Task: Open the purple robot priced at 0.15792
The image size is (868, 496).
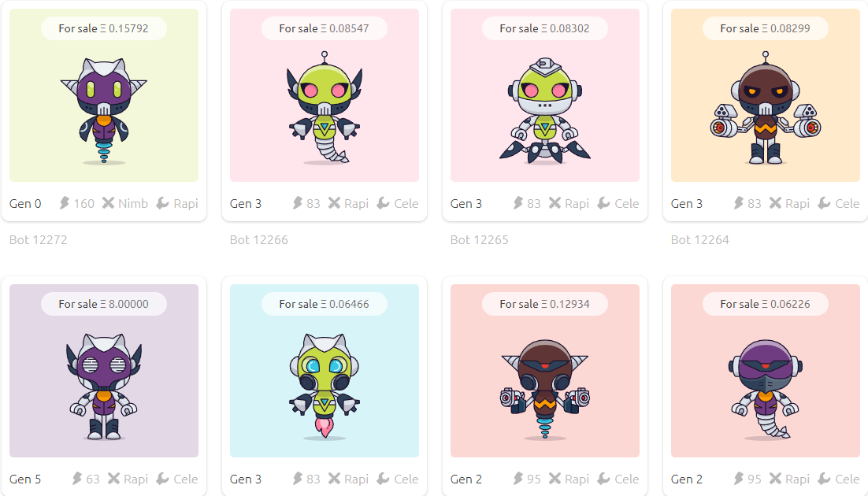Action: point(104,111)
